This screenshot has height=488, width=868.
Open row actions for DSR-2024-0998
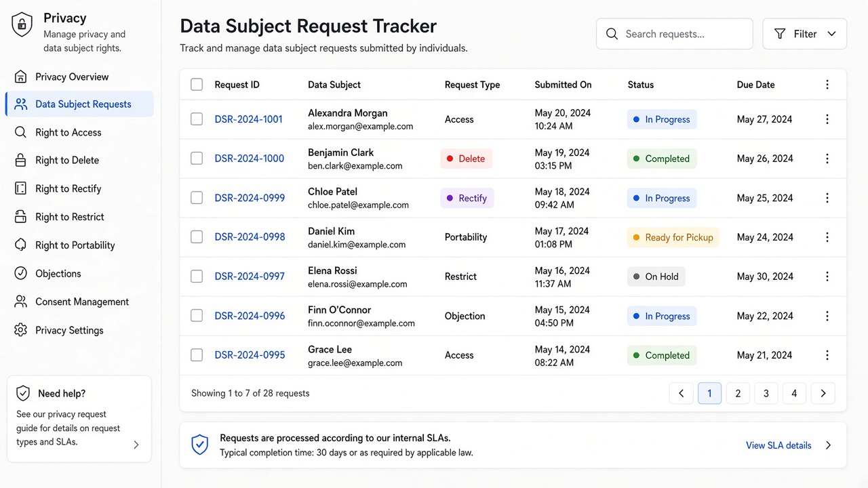coord(827,237)
